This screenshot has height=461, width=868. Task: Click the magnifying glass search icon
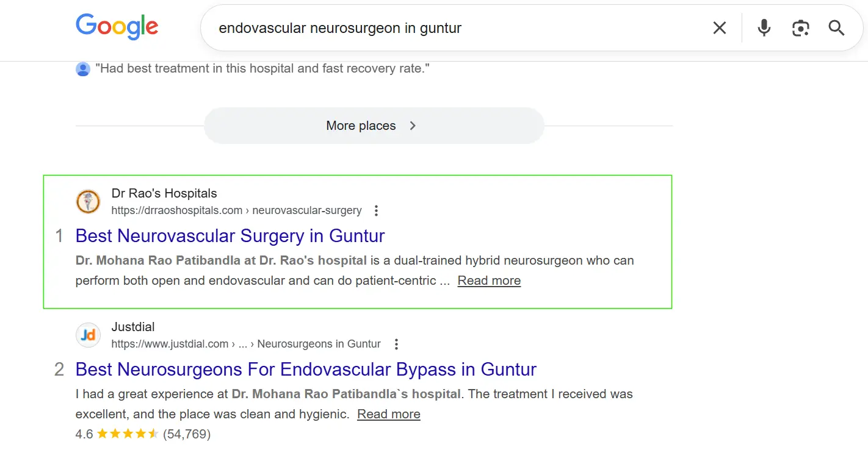click(836, 28)
